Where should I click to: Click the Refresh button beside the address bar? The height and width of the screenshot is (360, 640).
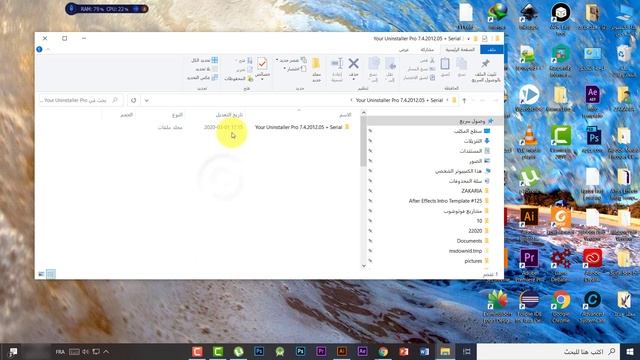[133, 100]
